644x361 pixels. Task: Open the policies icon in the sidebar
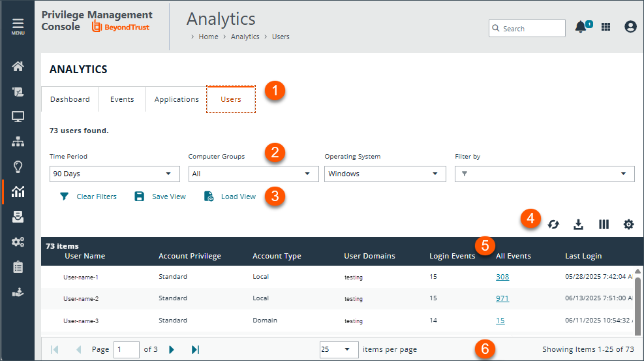point(18,91)
